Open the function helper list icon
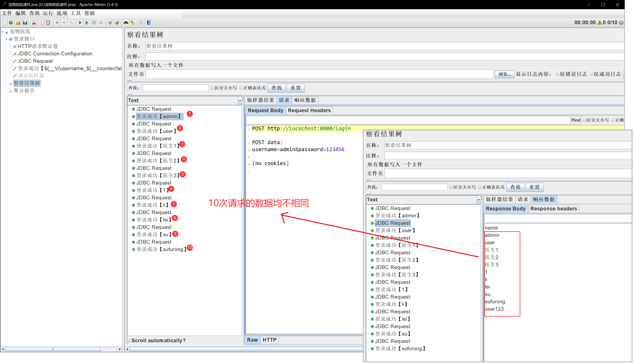This screenshot has height=364, width=634. point(142,23)
